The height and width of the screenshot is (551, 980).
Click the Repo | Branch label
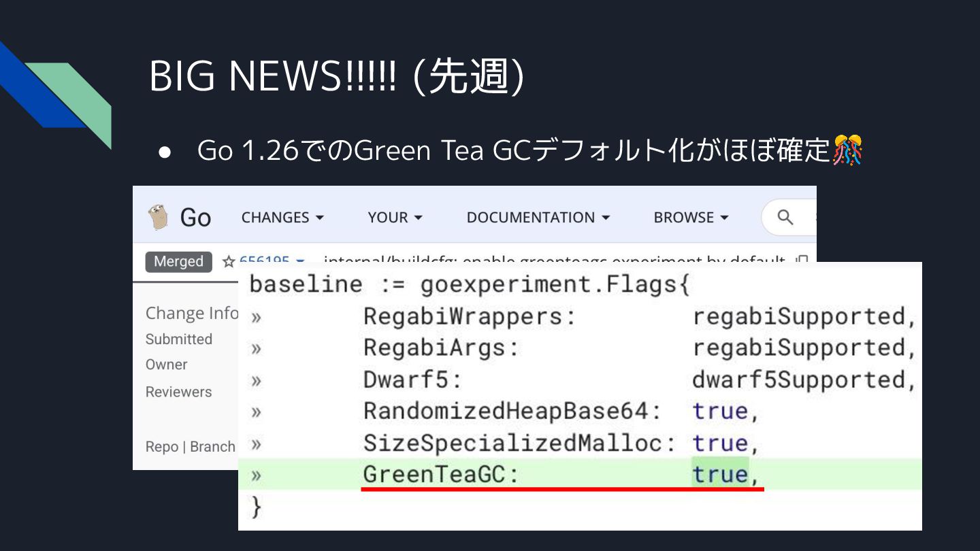pyautogui.click(x=191, y=447)
